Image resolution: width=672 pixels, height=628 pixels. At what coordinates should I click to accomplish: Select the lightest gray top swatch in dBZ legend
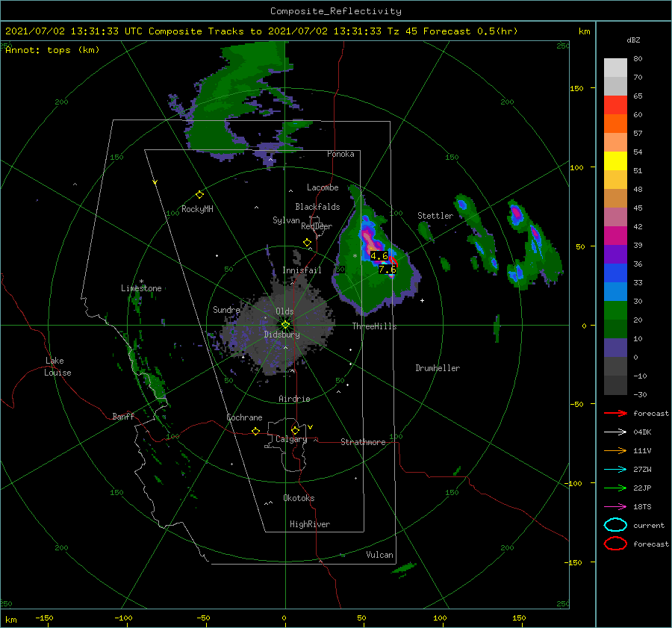615,68
